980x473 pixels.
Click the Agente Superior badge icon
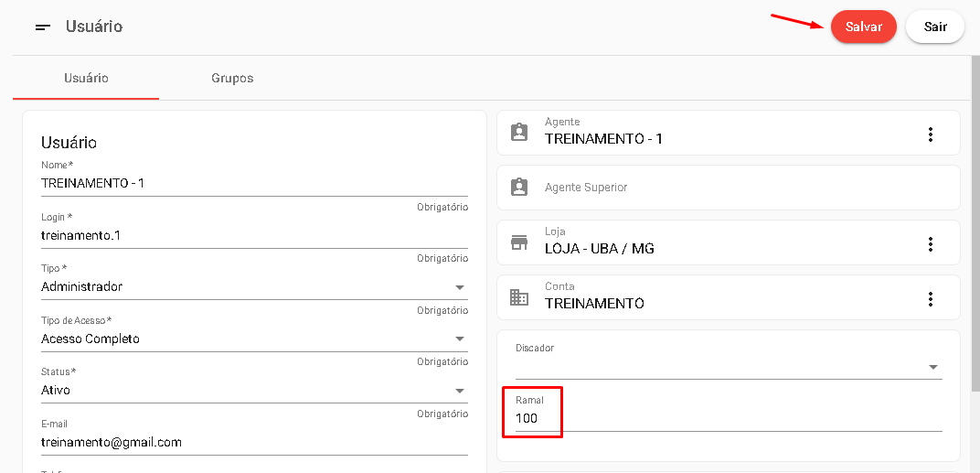pyautogui.click(x=519, y=187)
